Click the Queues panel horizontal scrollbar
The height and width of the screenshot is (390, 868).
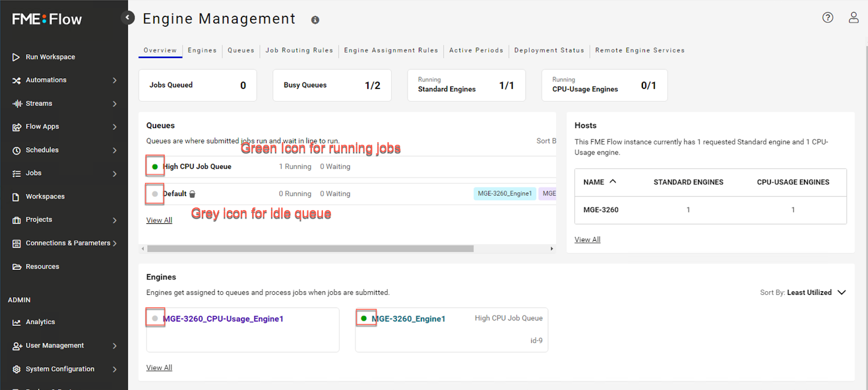pyautogui.click(x=310, y=249)
